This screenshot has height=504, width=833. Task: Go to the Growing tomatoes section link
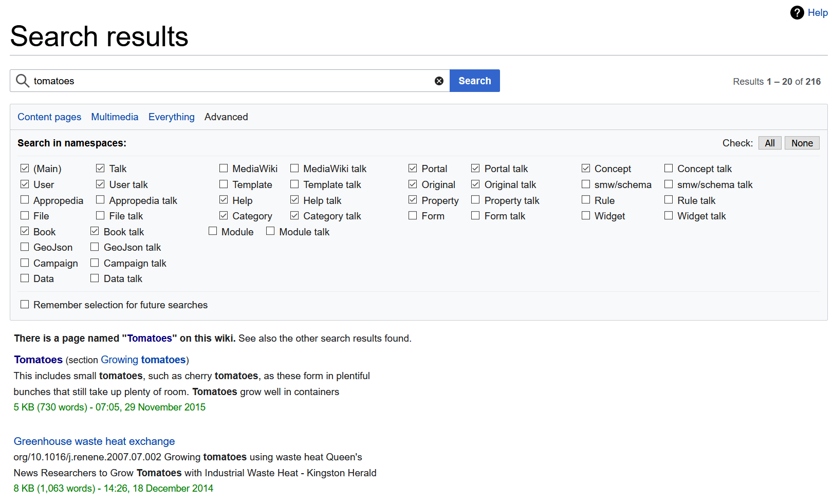coord(143,360)
